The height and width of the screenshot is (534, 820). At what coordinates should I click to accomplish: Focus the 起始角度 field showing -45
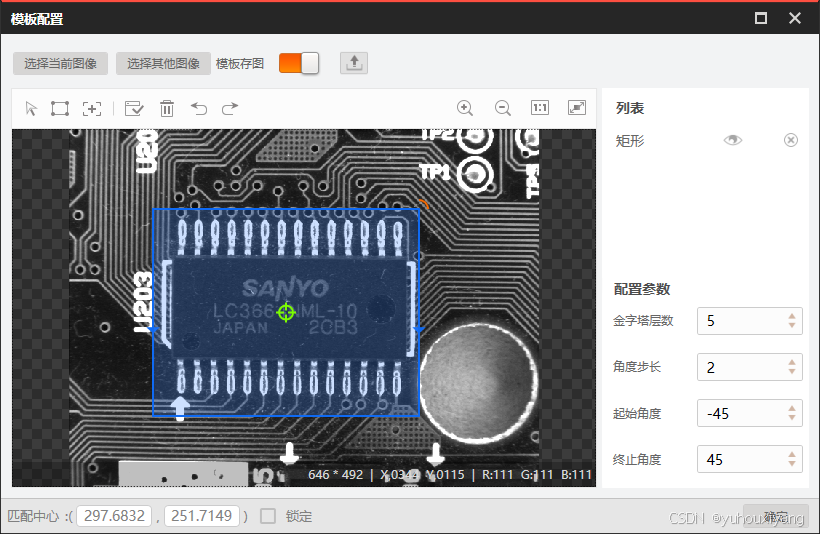pos(749,413)
